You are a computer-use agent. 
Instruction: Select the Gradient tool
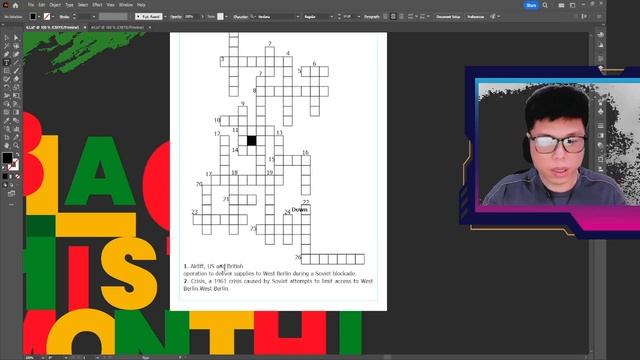coord(16,112)
